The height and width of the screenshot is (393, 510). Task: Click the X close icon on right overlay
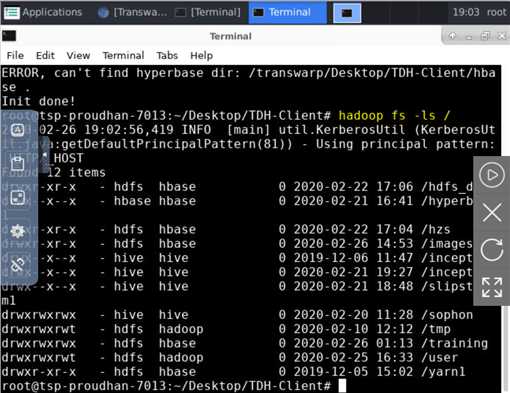(492, 212)
